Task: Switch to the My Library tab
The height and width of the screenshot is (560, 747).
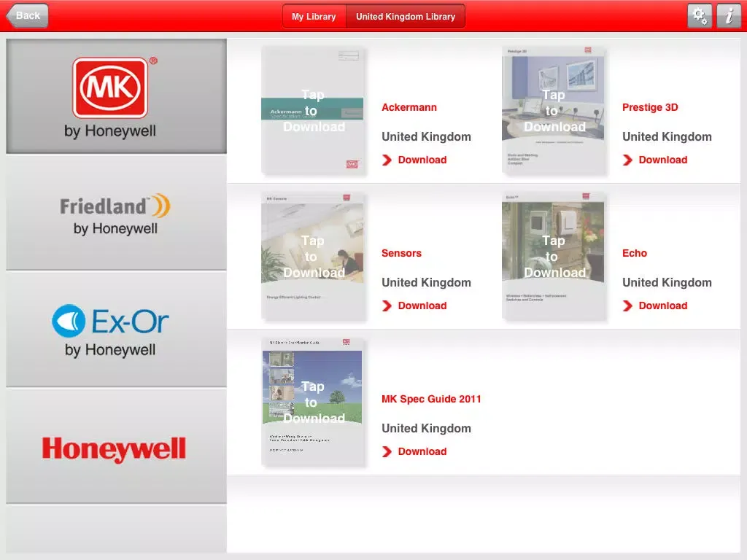Action: (x=314, y=17)
